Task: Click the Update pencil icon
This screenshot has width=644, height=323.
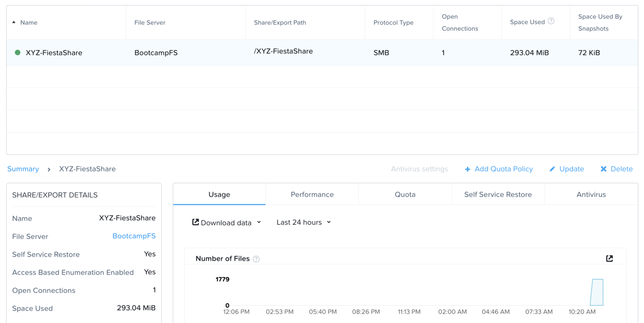Action: click(x=552, y=169)
